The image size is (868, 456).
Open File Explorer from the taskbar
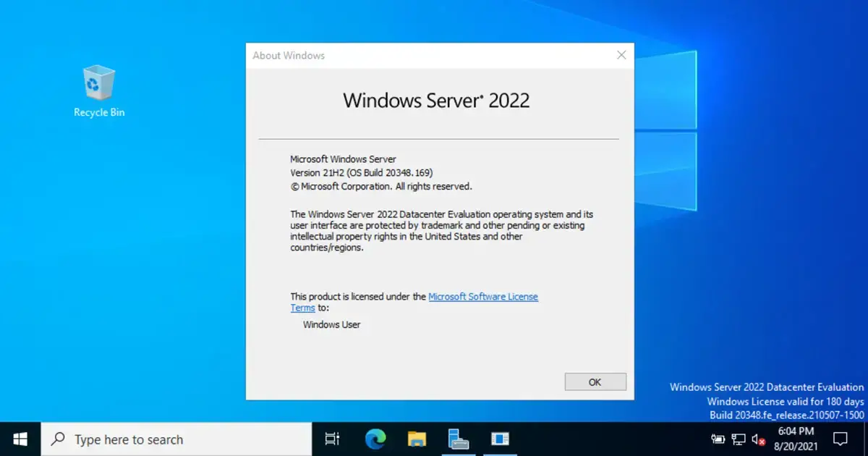[x=417, y=439]
